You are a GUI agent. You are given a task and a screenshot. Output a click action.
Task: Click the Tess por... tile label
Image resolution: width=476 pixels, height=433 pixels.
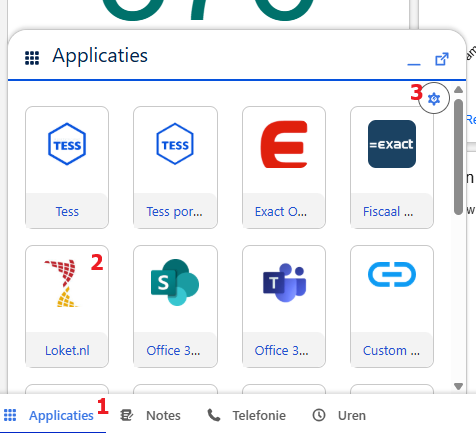[x=174, y=211]
